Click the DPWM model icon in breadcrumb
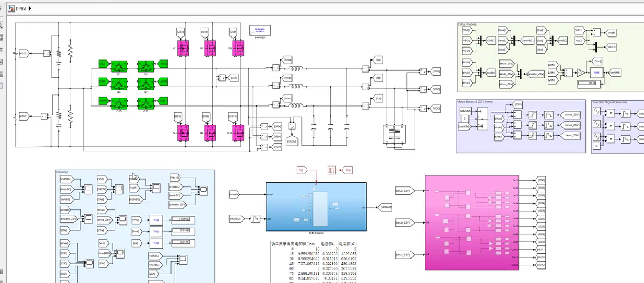 point(11,9)
